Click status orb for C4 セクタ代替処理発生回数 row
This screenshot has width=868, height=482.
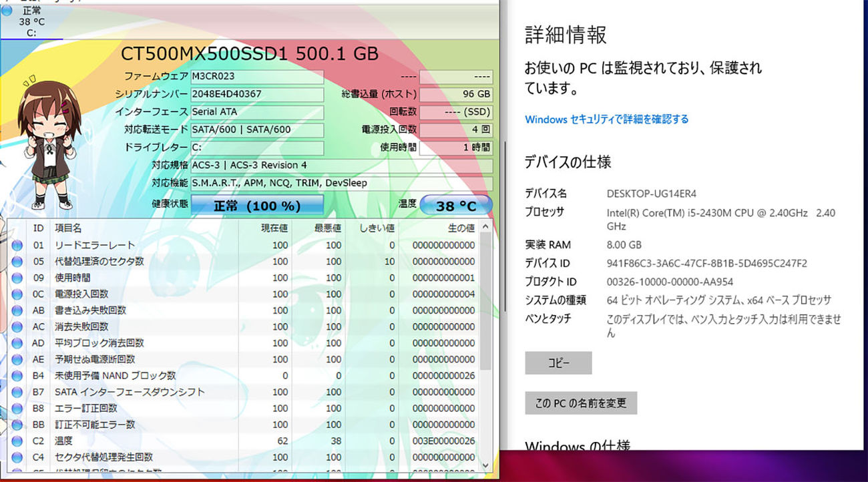coord(17,457)
